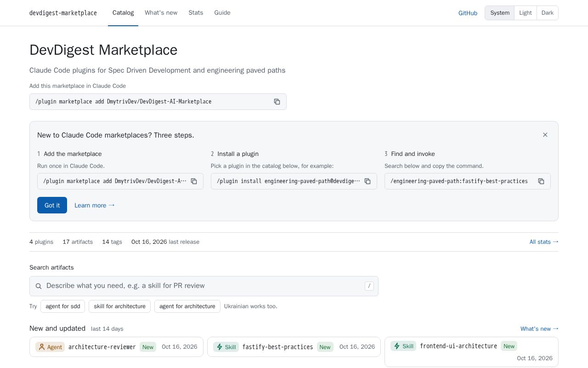Go to What's new tab
588x368 pixels.
click(161, 13)
